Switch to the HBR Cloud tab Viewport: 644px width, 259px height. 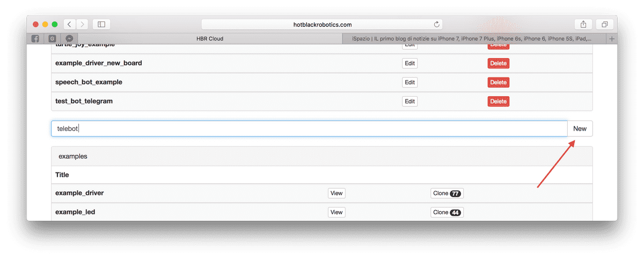[x=210, y=39]
